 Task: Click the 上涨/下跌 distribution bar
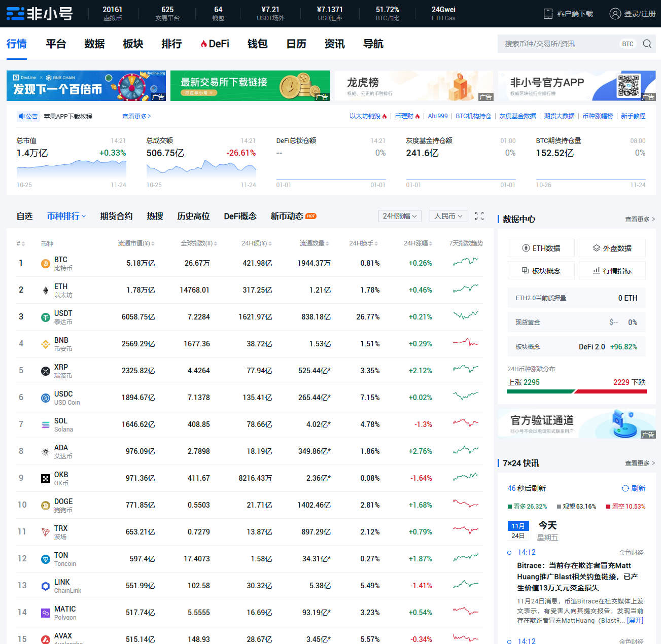point(577,391)
